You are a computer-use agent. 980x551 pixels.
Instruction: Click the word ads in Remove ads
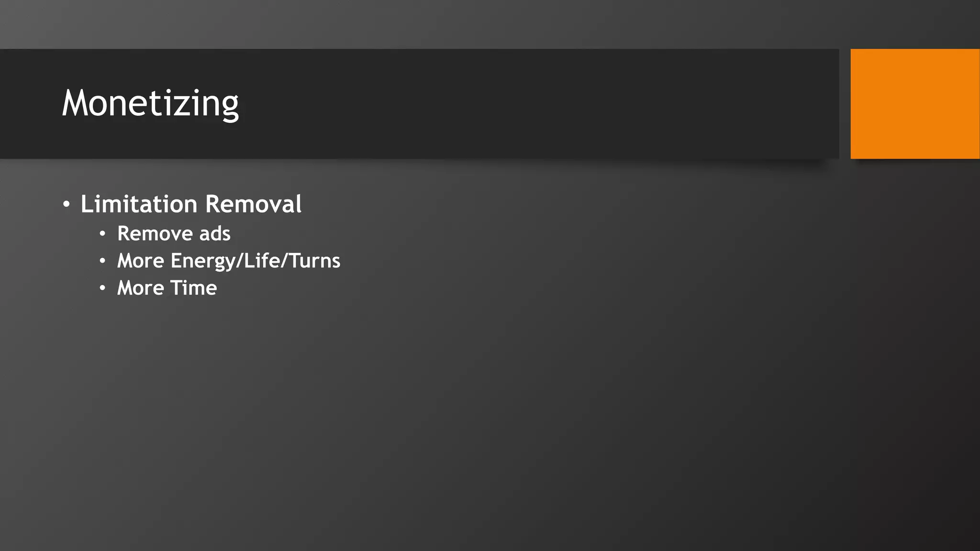point(215,233)
